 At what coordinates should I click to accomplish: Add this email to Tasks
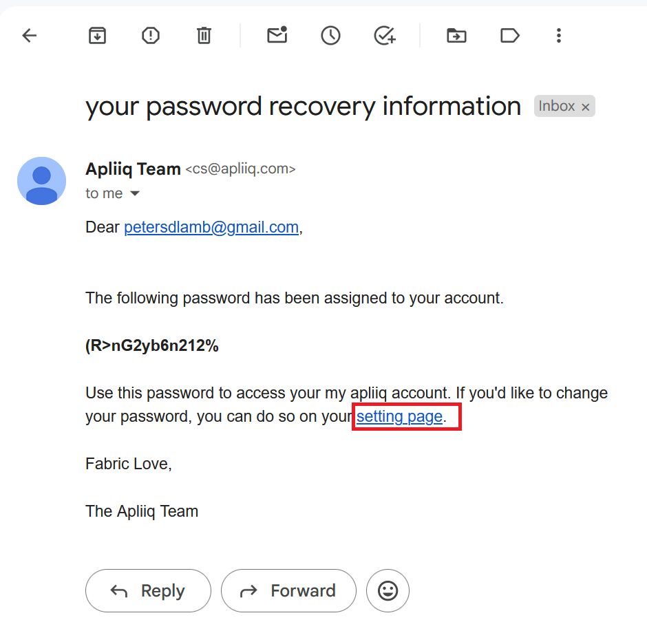(384, 36)
